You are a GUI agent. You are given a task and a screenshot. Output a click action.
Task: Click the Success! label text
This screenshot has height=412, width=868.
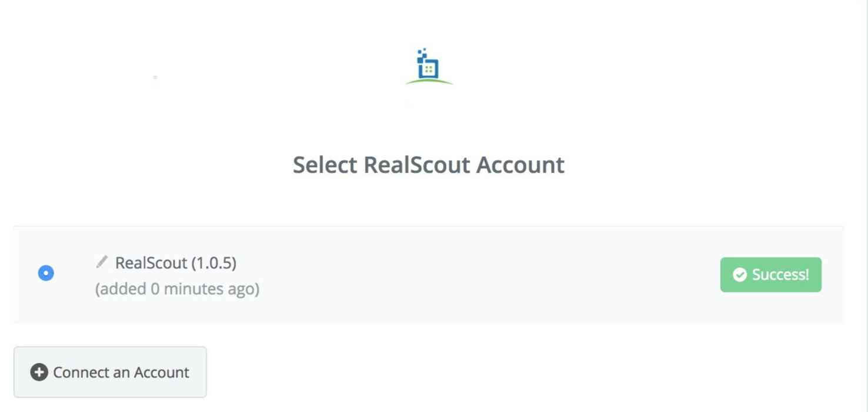[x=779, y=274]
